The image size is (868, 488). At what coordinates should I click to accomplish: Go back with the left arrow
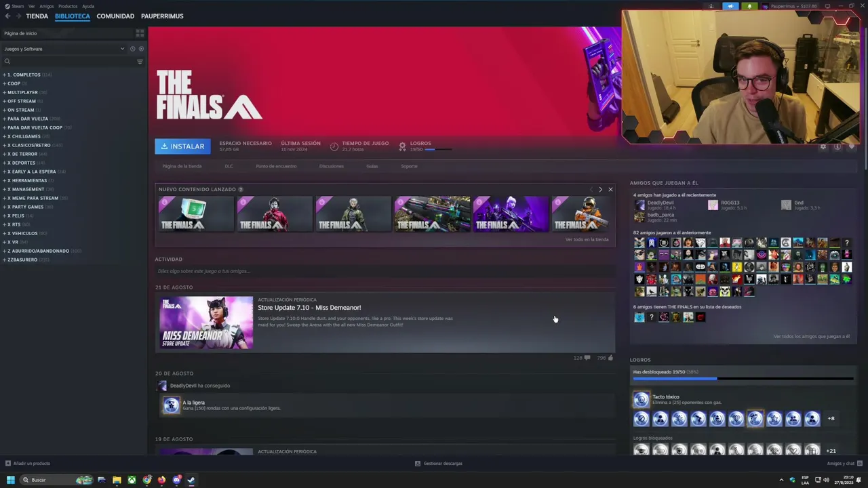coord(7,16)
